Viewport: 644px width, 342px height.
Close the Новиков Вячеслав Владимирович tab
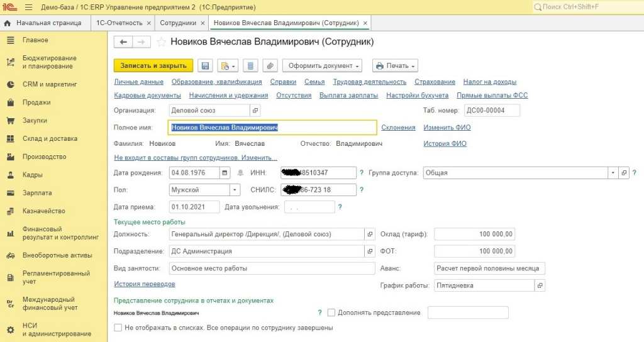click(365, 23)
